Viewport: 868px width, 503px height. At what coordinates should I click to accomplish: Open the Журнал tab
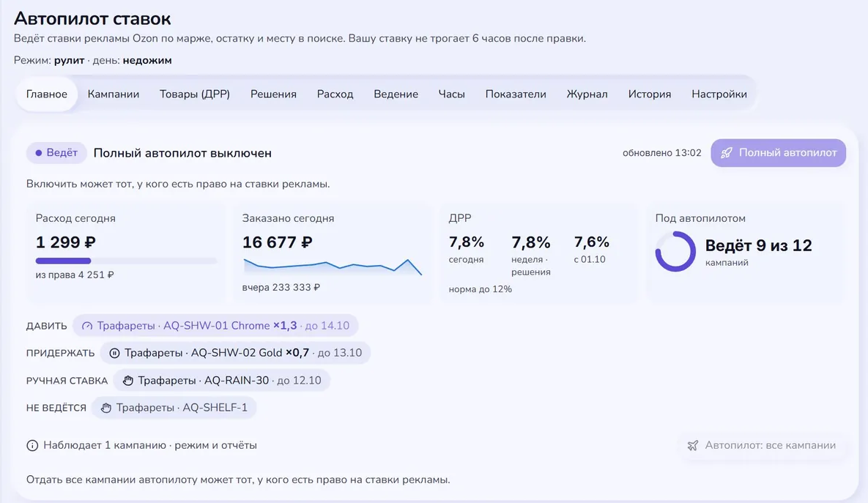[587, 94]
